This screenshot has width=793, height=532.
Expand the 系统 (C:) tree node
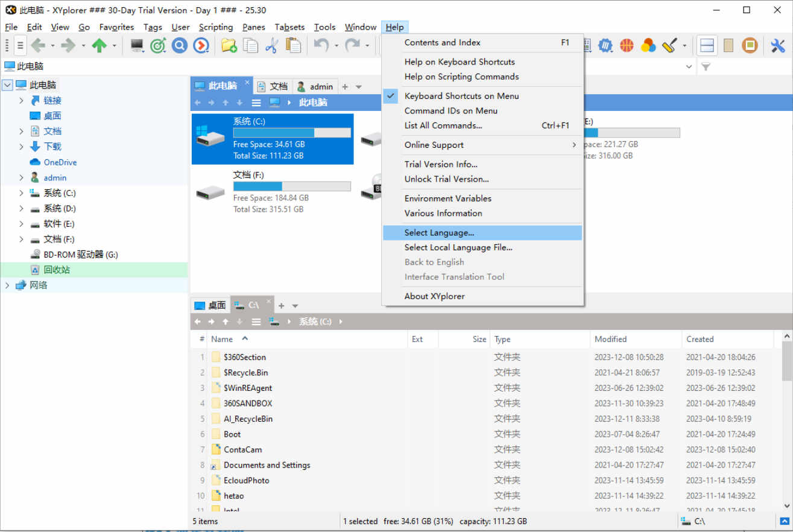21,193
